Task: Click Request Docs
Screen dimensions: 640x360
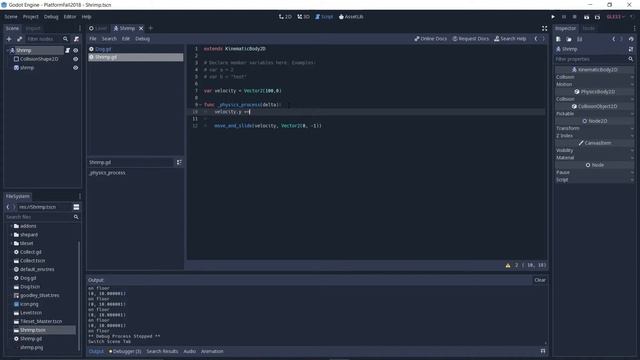Action: tap(471, 39)
